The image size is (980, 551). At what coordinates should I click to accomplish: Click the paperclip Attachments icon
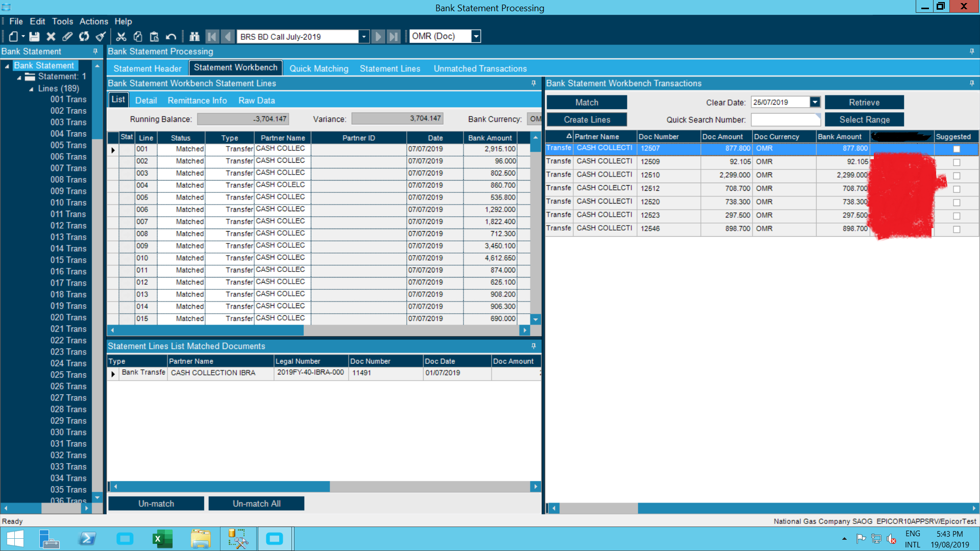point(67,36)
